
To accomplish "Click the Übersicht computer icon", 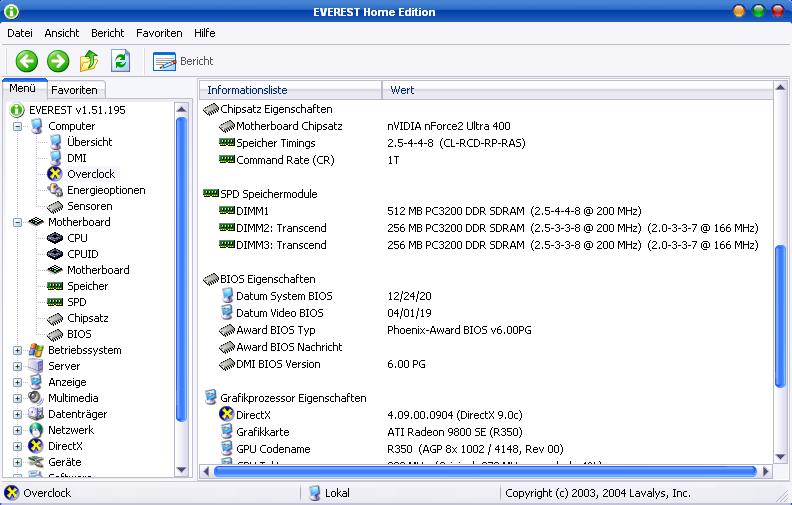I will 55,142.
